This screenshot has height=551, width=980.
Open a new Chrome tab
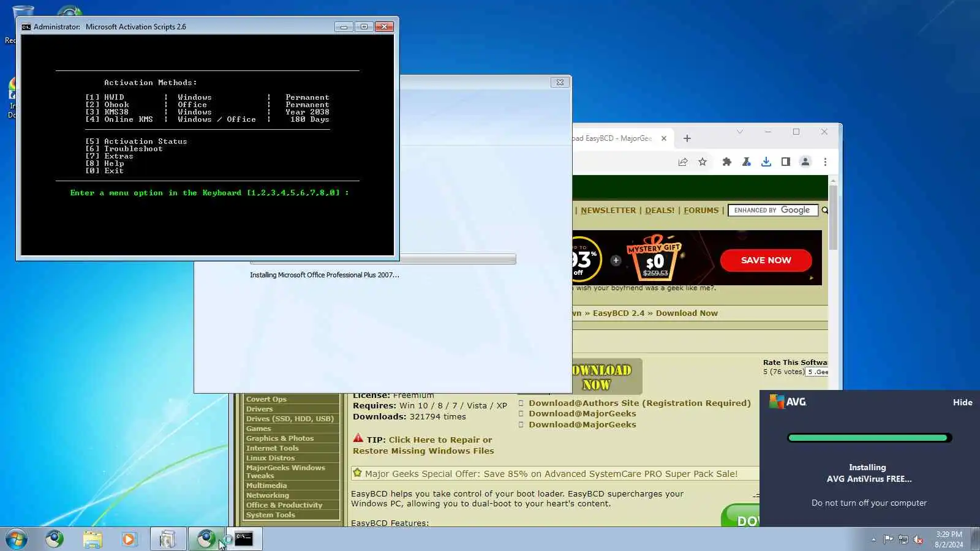click(x=687, y=138)
